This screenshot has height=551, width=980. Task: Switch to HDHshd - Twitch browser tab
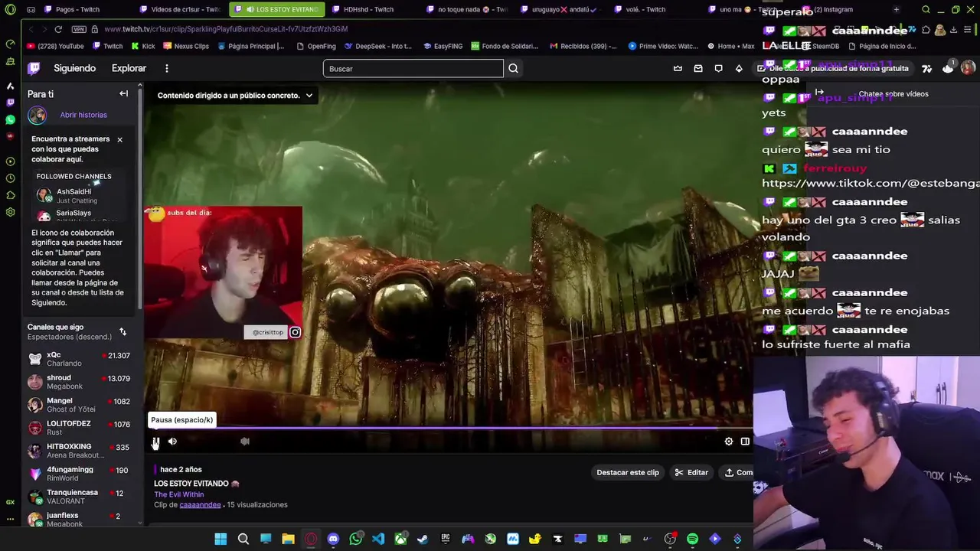tap(371, 10)
